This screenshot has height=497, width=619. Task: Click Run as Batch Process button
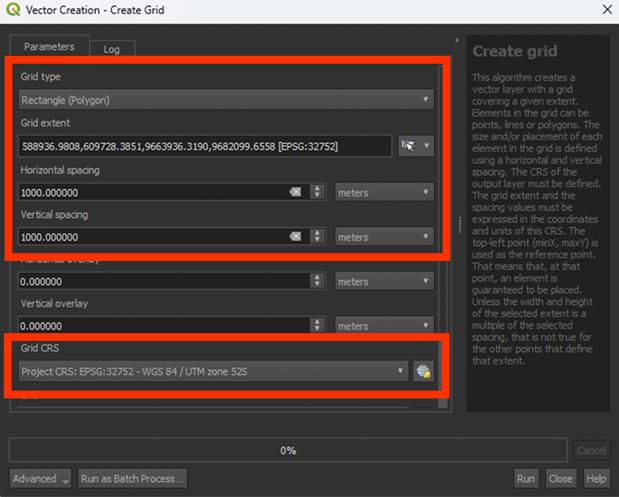pyautogui.click(x=133, y=478)
